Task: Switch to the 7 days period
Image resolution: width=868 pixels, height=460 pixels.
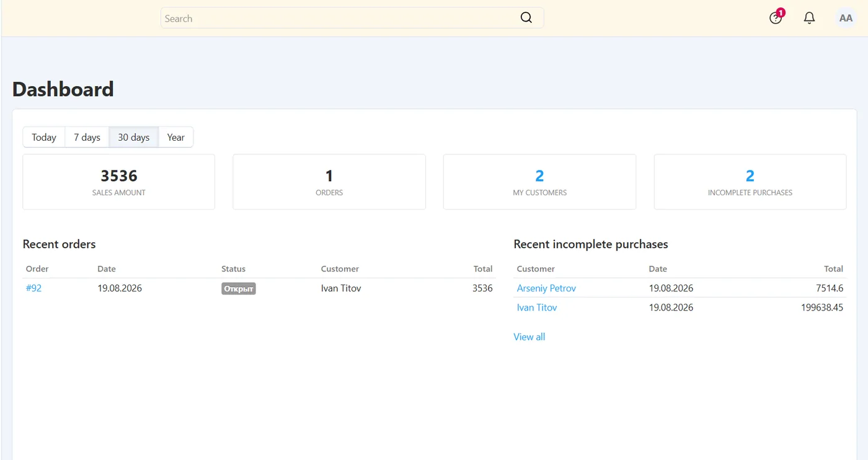Action: click(87, 137)
